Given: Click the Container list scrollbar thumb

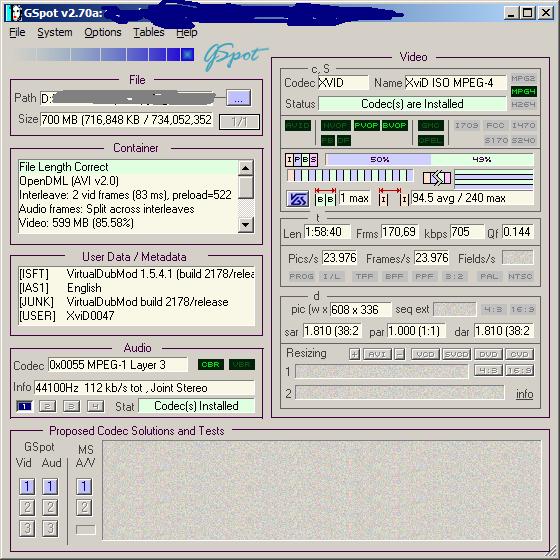Looking at the screenshot, I should pos(246,187).
